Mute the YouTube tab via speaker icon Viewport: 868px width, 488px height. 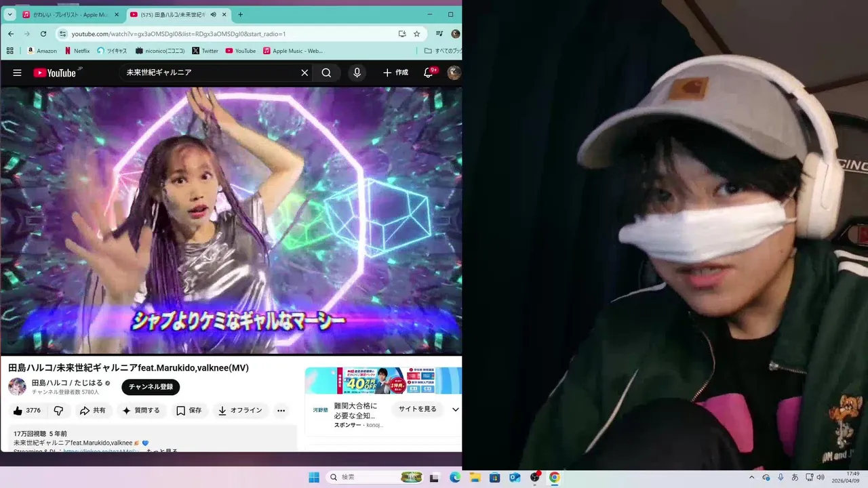213,14
